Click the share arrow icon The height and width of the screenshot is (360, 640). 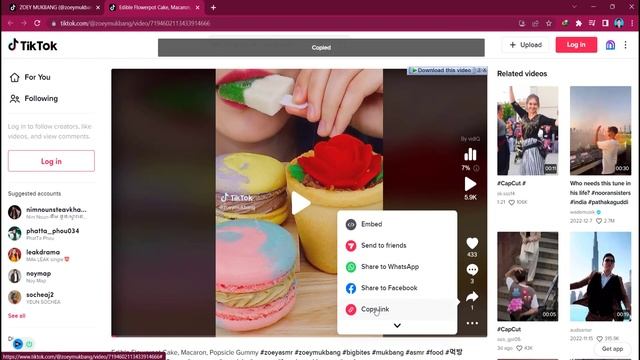tap(472, 296)
